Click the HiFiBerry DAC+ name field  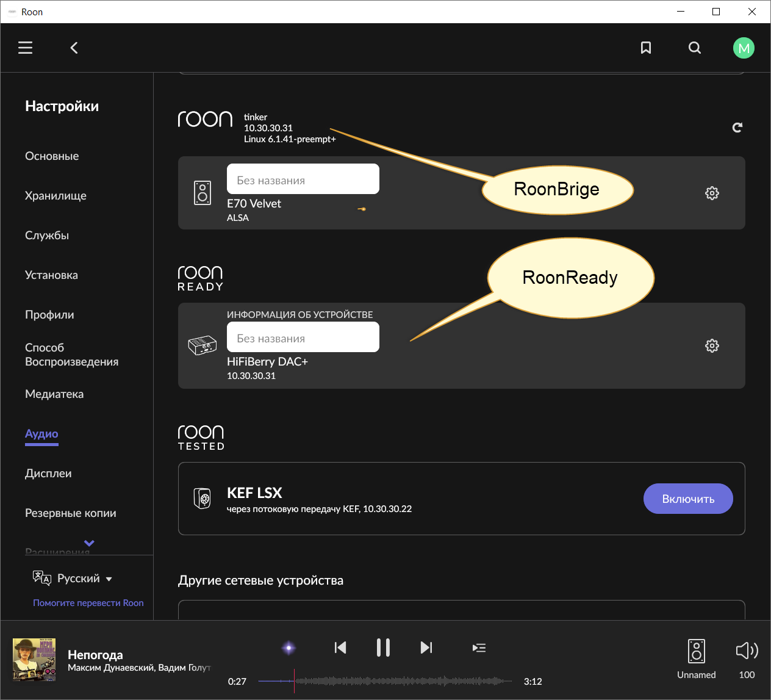[x=303, y=337]
